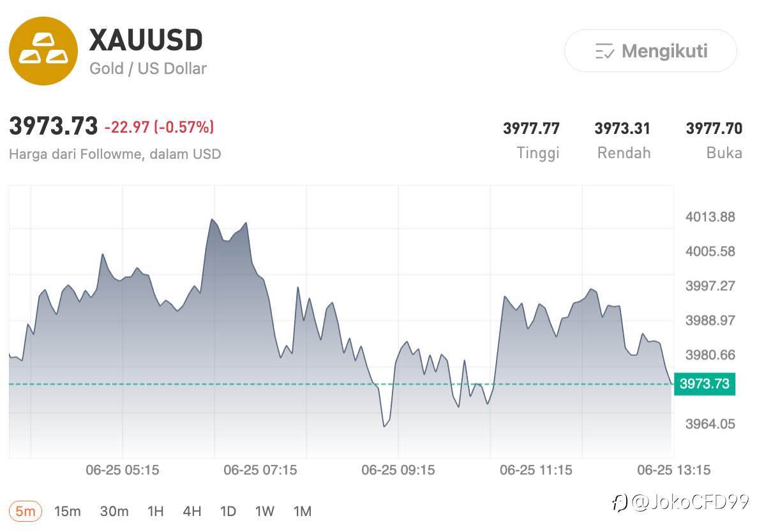Switch to the 30m timeframe
Screen dimensions: 757x532
coord(114,511)
